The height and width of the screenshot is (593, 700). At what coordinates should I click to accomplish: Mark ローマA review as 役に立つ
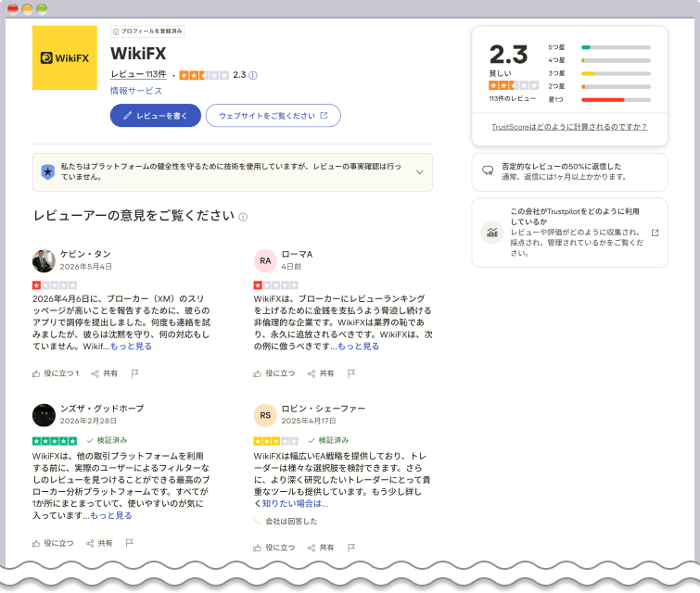[x=274, y=373]
